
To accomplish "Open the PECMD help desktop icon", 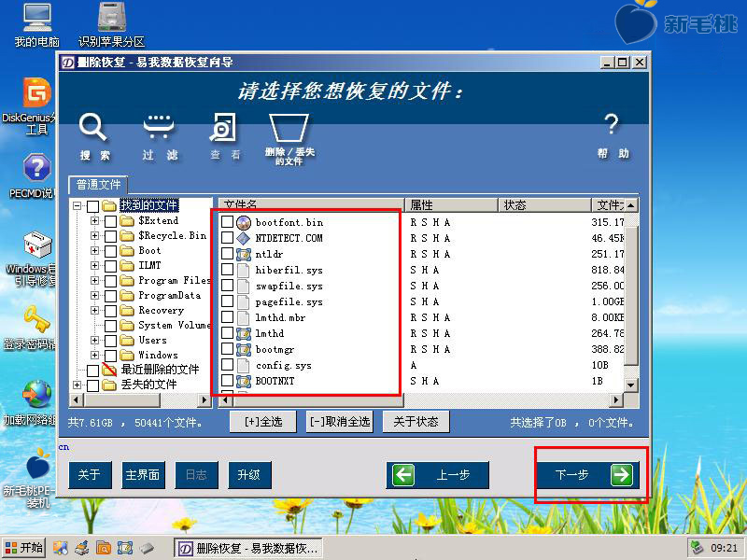I will click(x=36, y=168).
